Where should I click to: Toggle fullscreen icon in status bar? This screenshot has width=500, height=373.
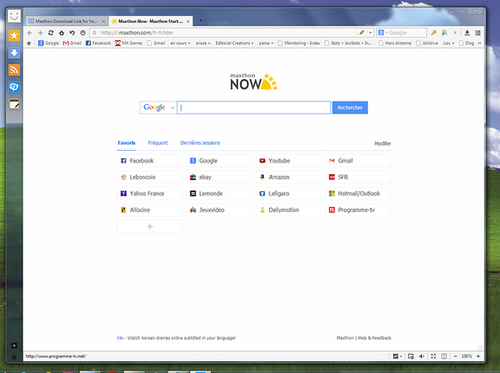[x=433, y=356]
